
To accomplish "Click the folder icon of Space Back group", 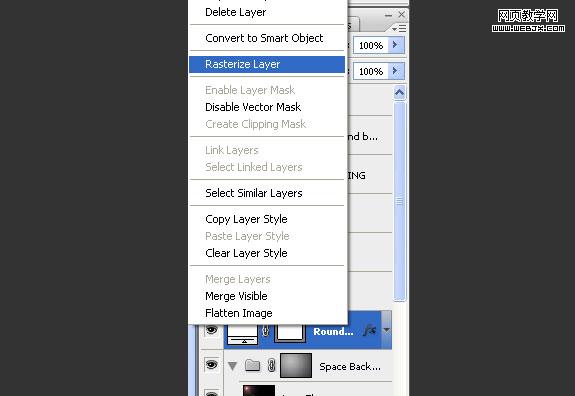I will click(x=253, y=366).
